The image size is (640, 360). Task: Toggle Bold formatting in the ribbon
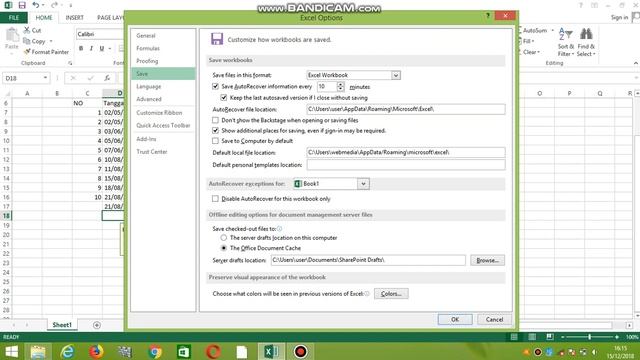(81, 48)
